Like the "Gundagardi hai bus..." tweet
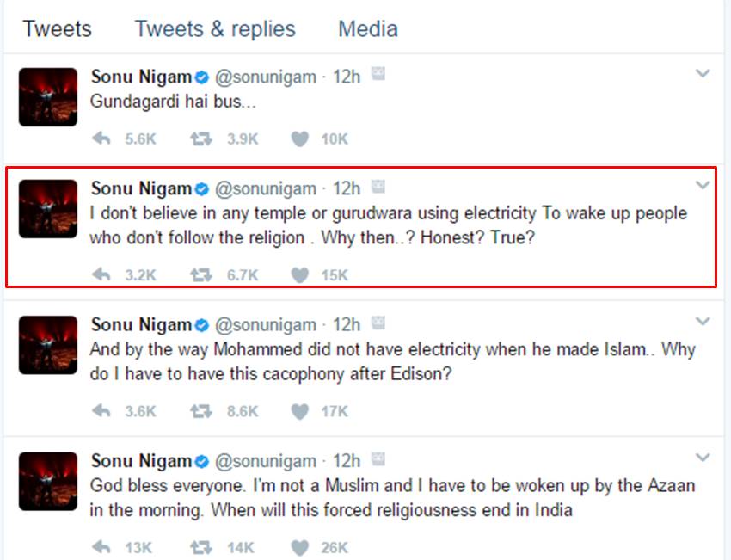Screen dimensions: 731x560 click(x=299, y=138)
